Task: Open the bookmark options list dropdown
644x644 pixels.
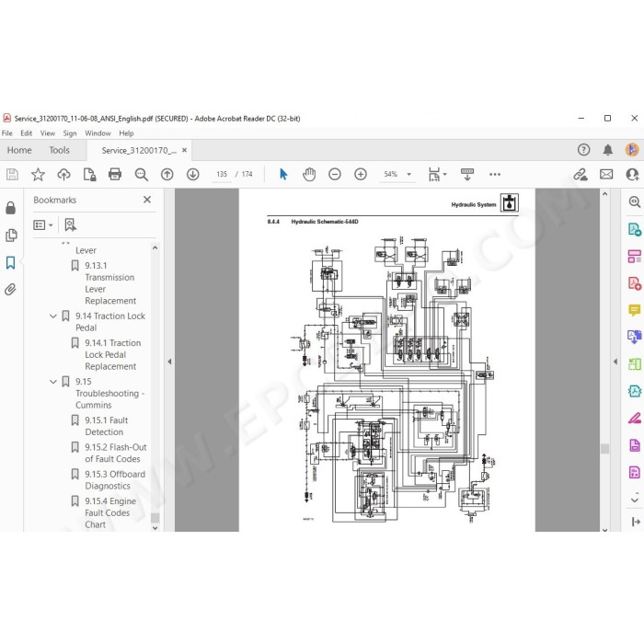Action: tap(43, 225)
